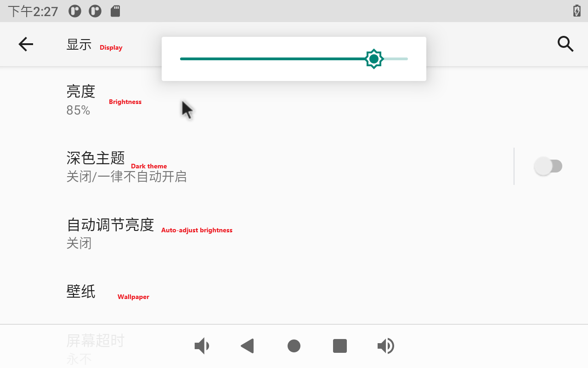The height and width of the screenshot is (368, 588).
Task: Open 屏幕超时 screen timeout option
Action: (96, 341)
